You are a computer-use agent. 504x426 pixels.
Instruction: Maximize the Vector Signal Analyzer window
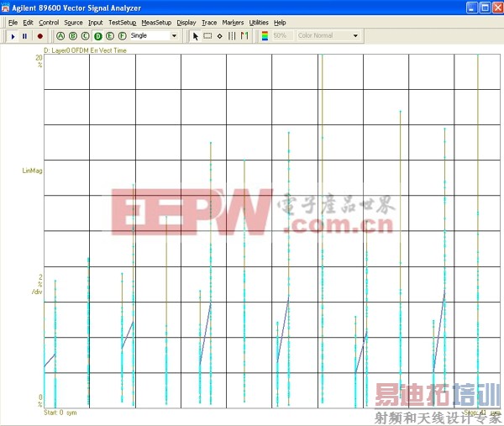485,8
